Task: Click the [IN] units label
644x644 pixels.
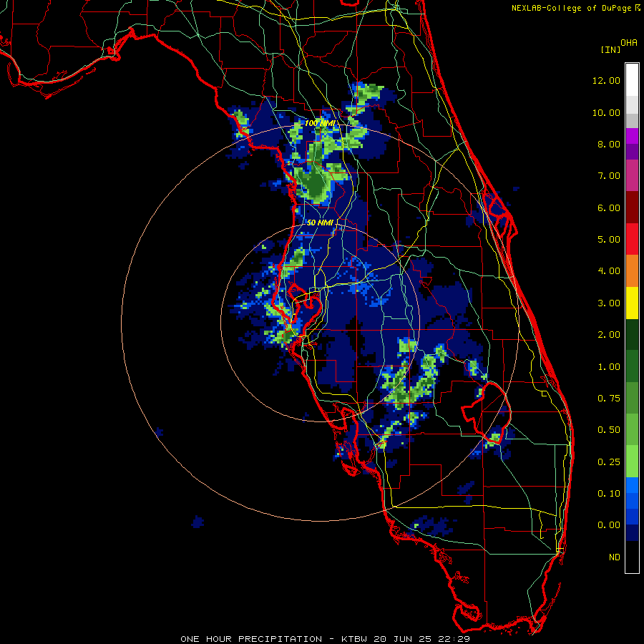Action: tap(611, 49)
